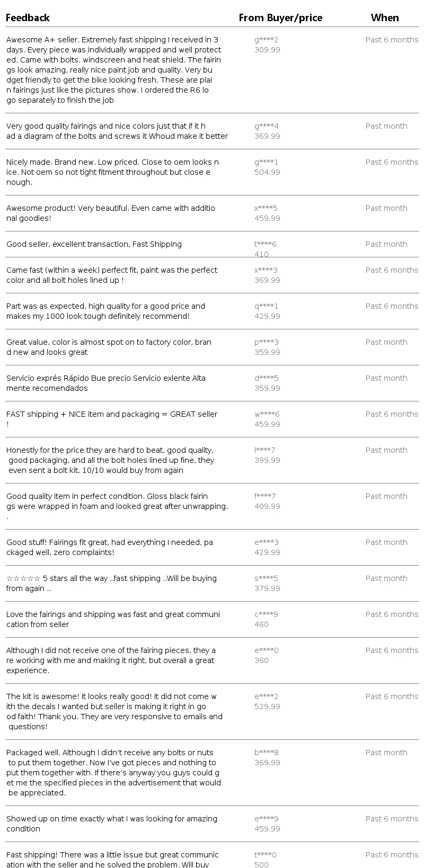The image size is (424, 868).
Task: Select the 'Gloss black fairings' review text
Action: click(117, 501)
